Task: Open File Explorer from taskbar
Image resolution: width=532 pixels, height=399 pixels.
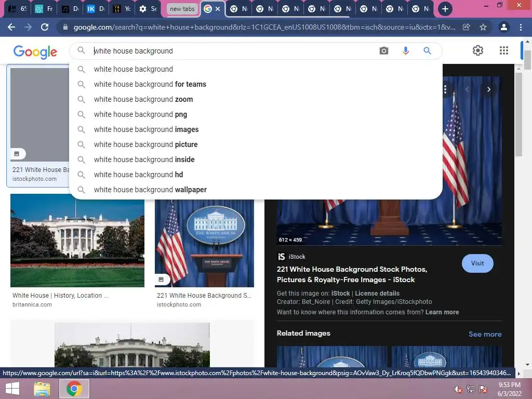Action: 42,389
